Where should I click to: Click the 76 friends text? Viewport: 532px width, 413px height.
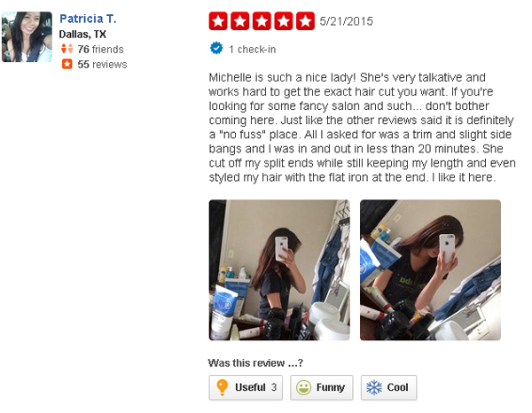click(x=100, y=50)
